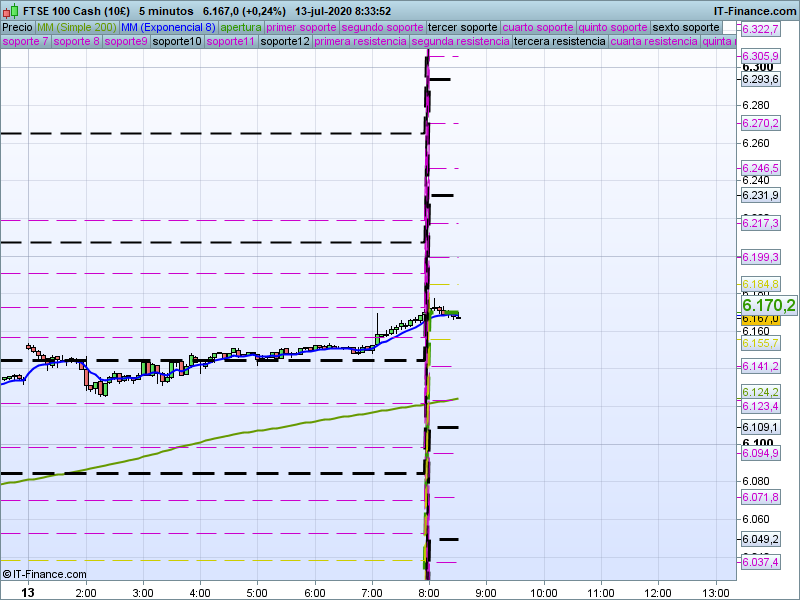
Task: Click the 6.124,2 green price label
Action: (760, 392)
